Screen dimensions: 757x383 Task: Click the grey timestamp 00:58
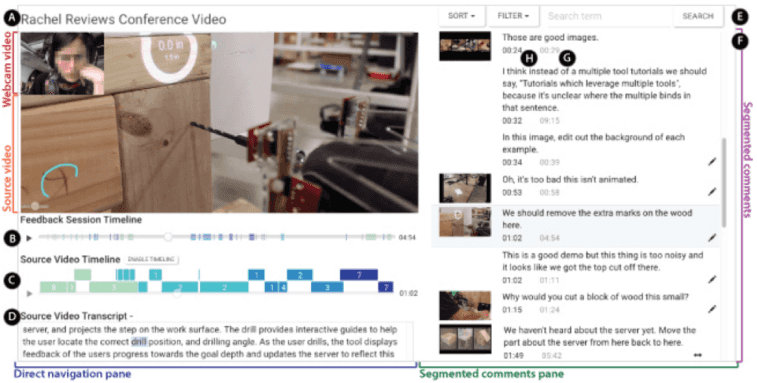(x=549, y=193)
